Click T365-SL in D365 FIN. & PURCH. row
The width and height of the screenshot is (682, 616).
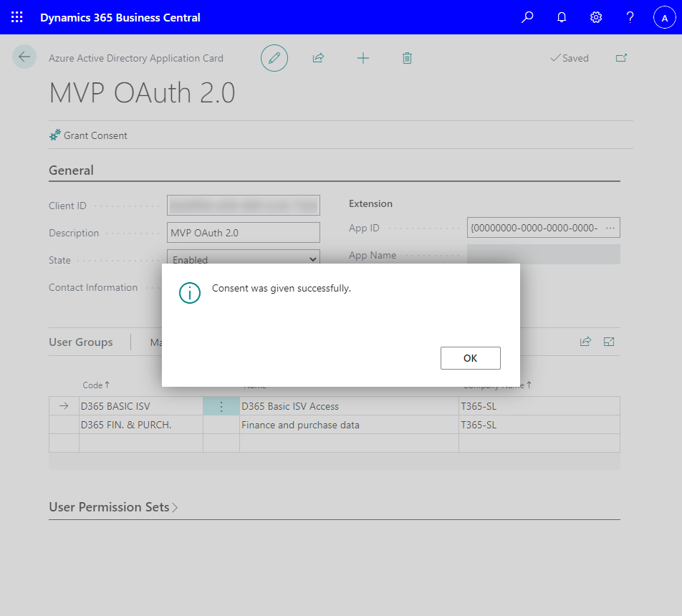[539, 425]
